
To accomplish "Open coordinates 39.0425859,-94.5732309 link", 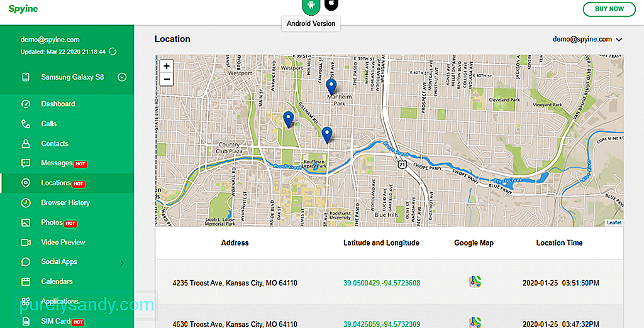I will 382,324.
